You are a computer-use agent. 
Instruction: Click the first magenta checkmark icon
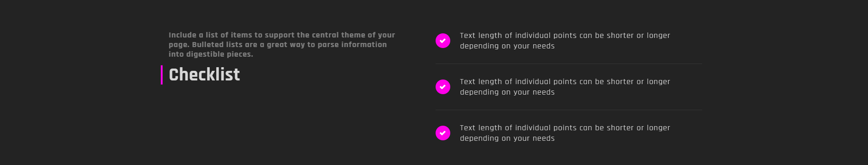[x=443, y=41]
